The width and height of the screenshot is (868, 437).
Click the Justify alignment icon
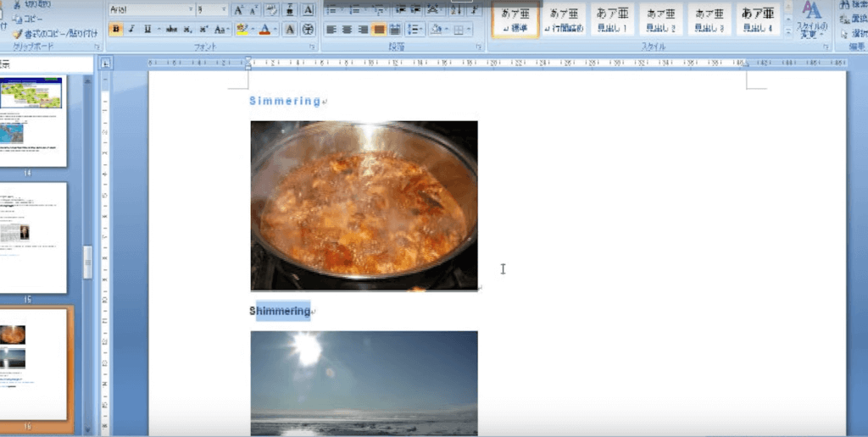[x=379, y=30]
